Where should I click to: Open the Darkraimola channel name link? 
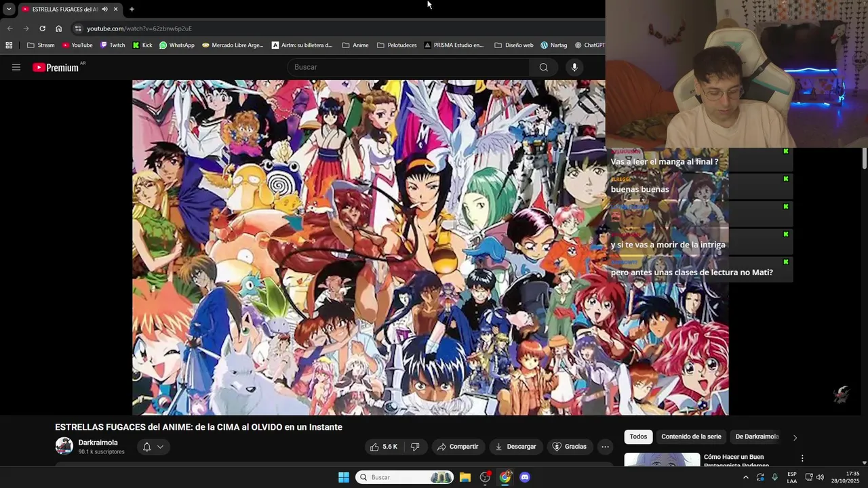point(98,443)
